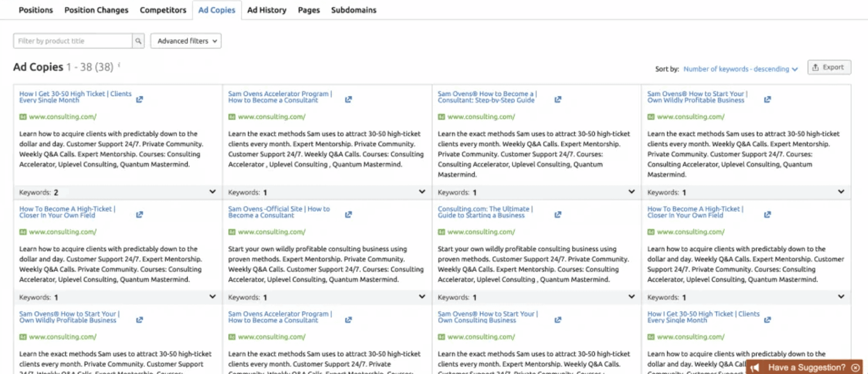Open the Advanced filters dropdown
Image resolution: width=868 pixels, height=374 pixels.
click(186, 41)
